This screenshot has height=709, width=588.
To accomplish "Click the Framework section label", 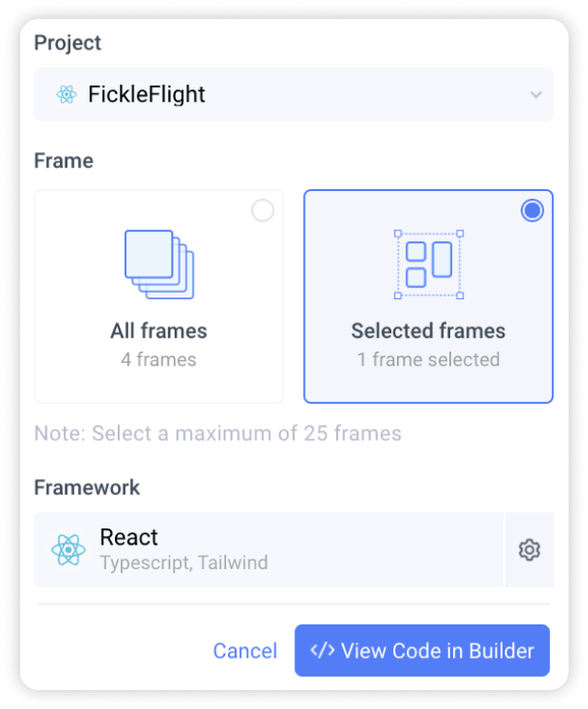I will click(86, 488).
